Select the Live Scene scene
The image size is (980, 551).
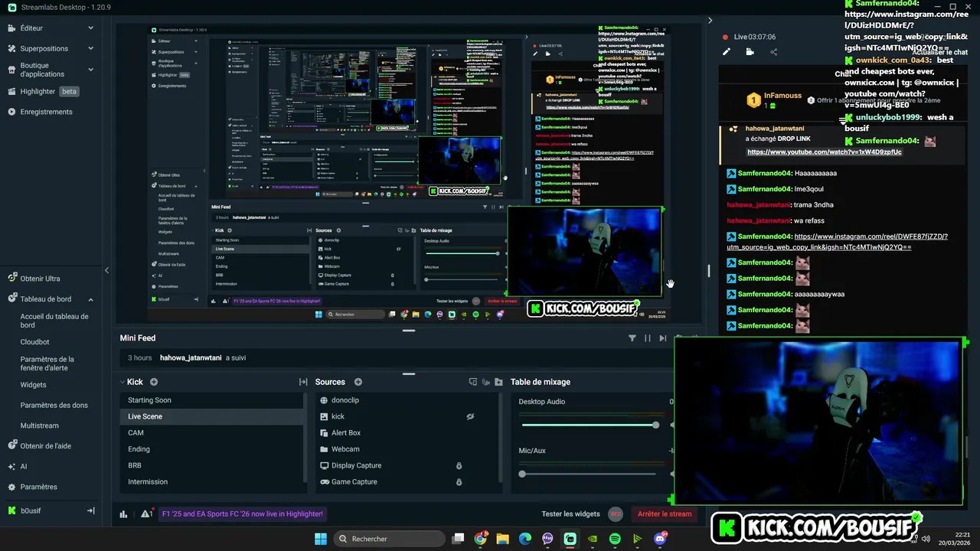[x=212, y=416]
